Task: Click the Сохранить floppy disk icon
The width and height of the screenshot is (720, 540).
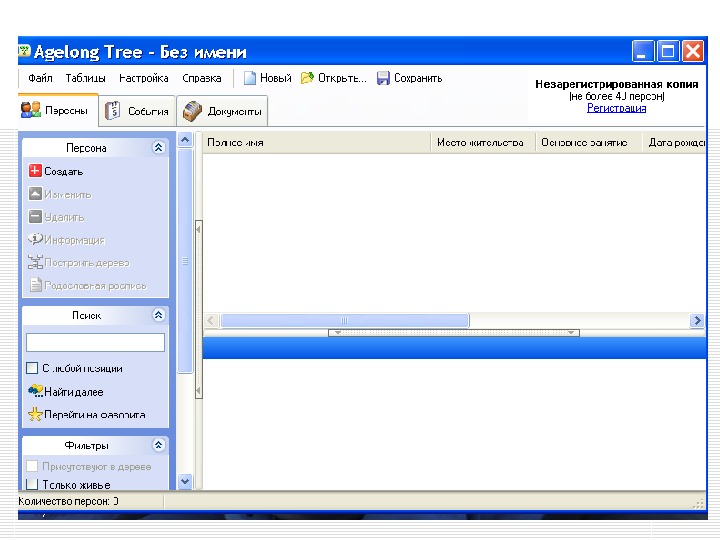Action: click(x=383, y=78)
